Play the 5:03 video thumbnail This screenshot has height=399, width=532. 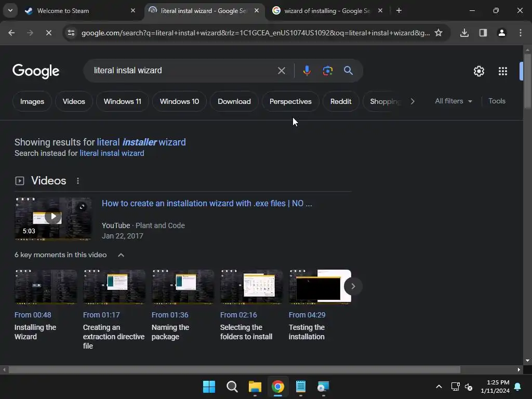tap(54, 219)
